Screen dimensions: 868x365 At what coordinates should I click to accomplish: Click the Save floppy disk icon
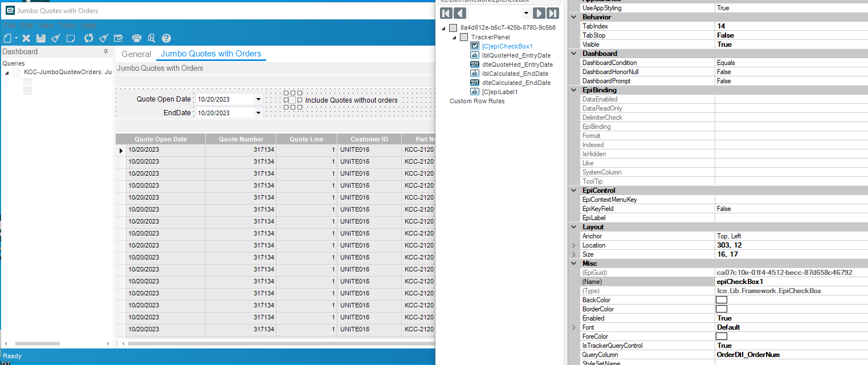pos(41,38)
